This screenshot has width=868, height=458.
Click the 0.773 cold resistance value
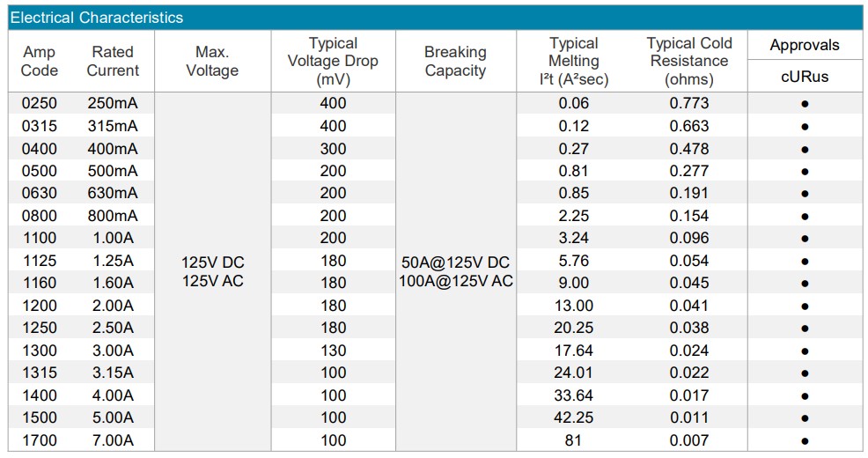click(689, 103)
